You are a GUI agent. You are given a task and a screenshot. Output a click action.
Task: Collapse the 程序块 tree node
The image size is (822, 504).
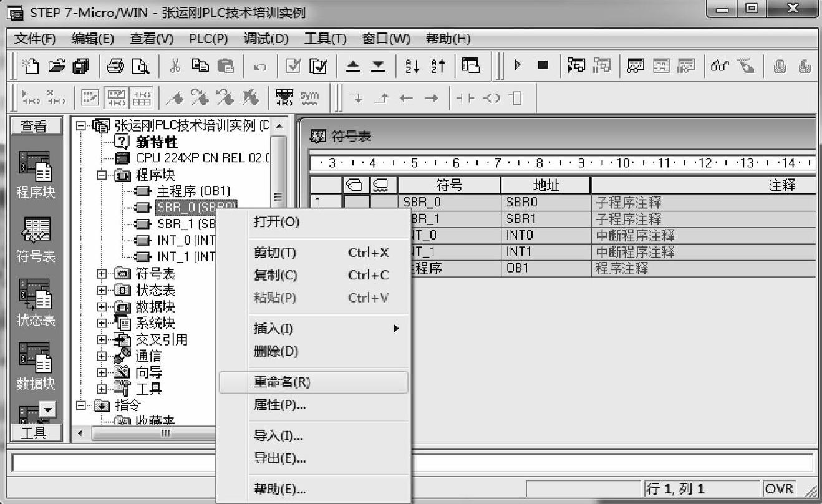coord(102,175)
